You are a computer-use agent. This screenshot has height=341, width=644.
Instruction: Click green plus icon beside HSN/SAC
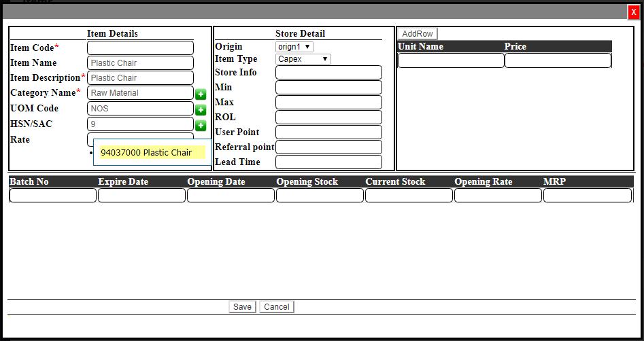pyautogui.click(x=201, y=125)
